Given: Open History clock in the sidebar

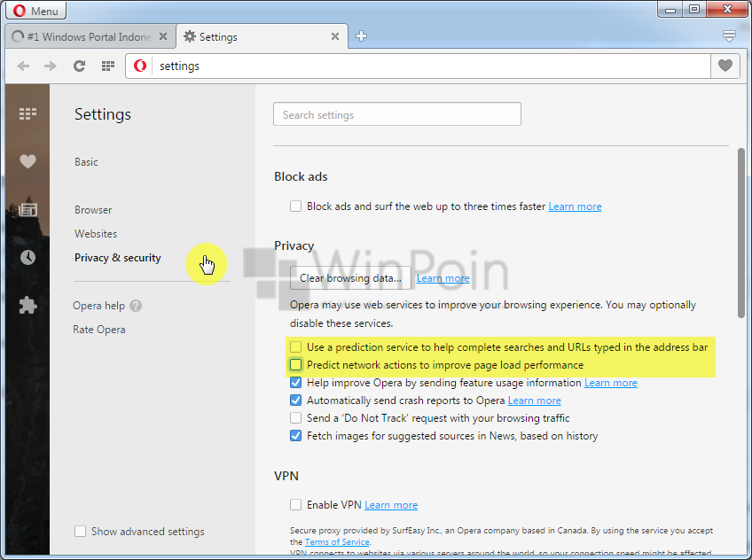Looking at the screenshot, I should click(27, 257).
